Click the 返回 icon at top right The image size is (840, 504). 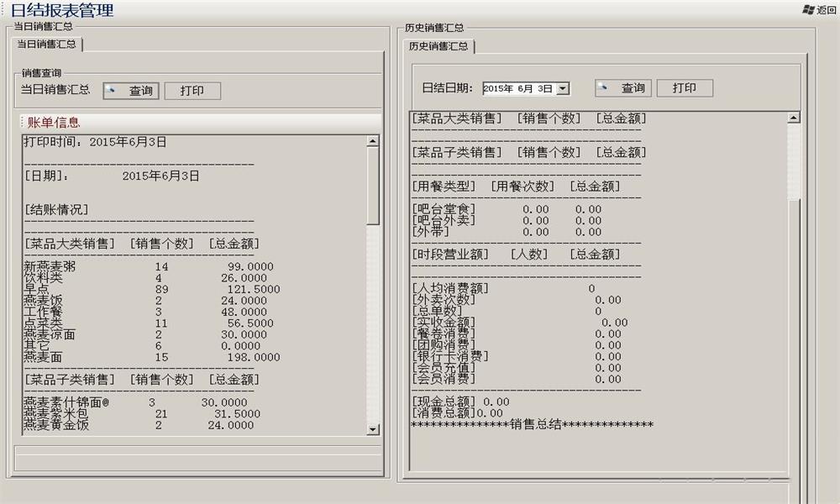808,9
